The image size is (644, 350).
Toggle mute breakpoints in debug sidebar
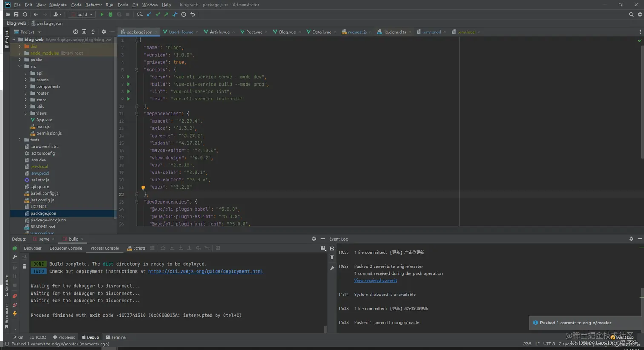point(15,305)
